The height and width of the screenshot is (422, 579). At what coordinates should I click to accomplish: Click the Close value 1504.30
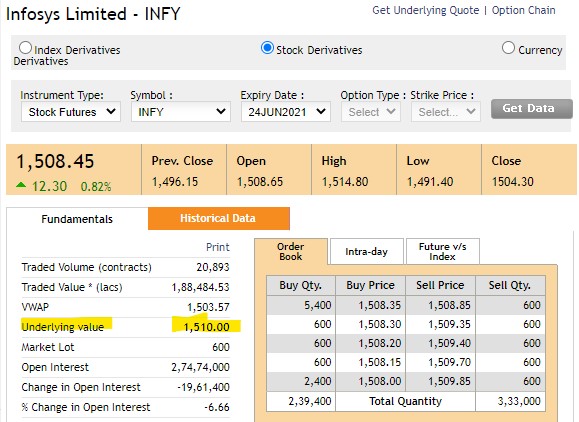click(513, 182)
